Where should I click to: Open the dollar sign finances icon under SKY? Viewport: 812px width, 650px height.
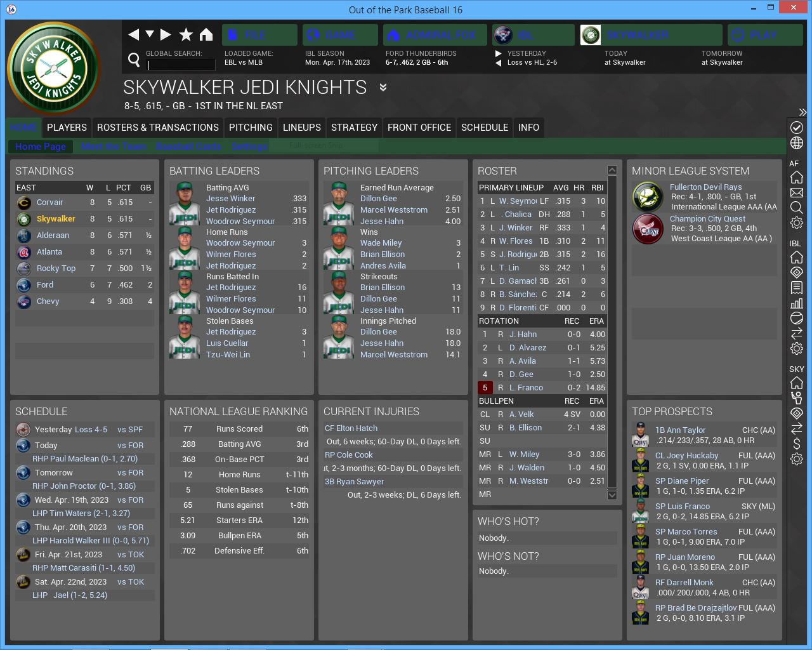click(797, 444)
